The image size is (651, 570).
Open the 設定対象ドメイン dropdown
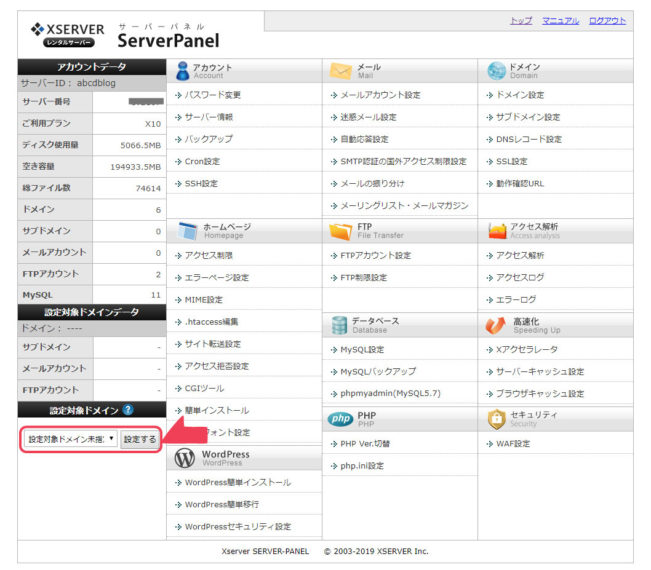(x=71, y=439)
